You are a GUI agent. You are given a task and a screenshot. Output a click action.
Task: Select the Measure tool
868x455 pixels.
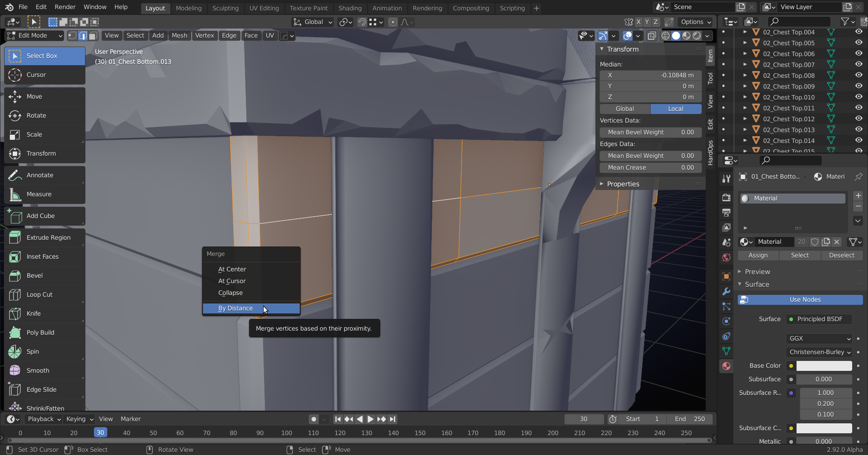[44, 194]
